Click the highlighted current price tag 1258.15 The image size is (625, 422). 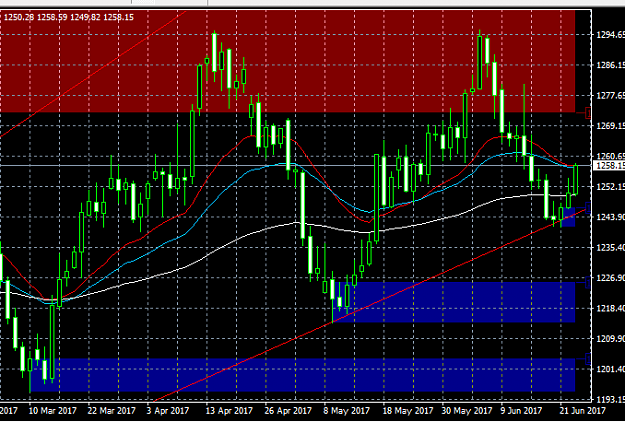[609, 166]
